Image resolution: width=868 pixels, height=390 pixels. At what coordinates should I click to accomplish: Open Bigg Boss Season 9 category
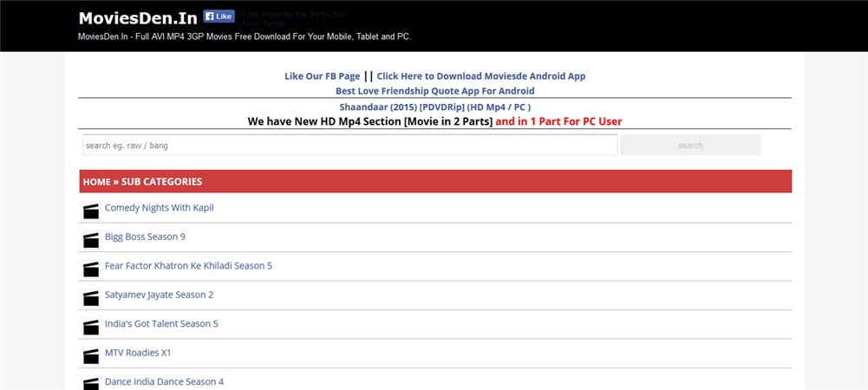[145, 237]
